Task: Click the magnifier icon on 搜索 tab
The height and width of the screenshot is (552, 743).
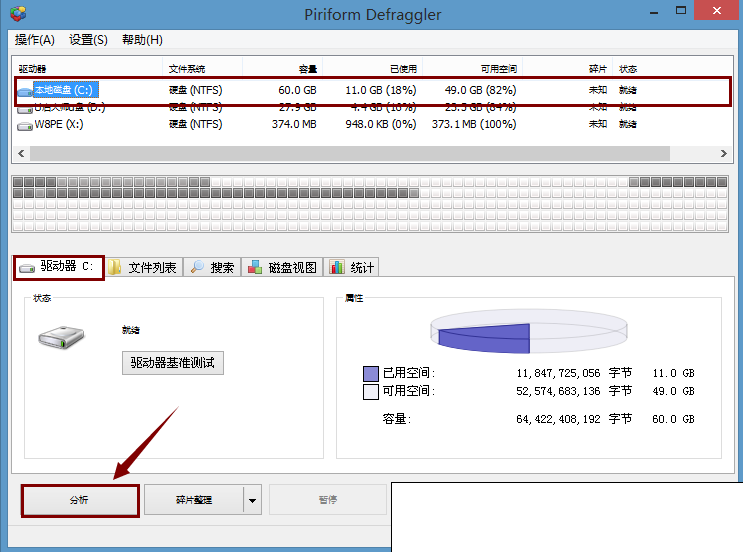Action: click(x=197, y=267)
